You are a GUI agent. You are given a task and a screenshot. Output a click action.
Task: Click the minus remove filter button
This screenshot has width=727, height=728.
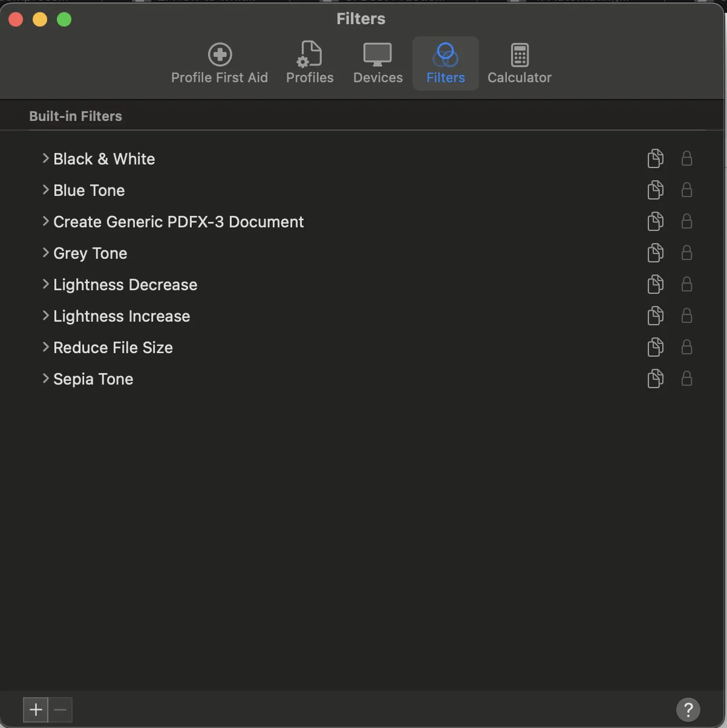(60, 709)
